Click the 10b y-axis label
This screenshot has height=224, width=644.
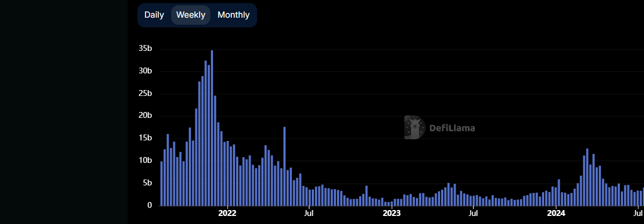pyautogui.click(x=145, y=161)
